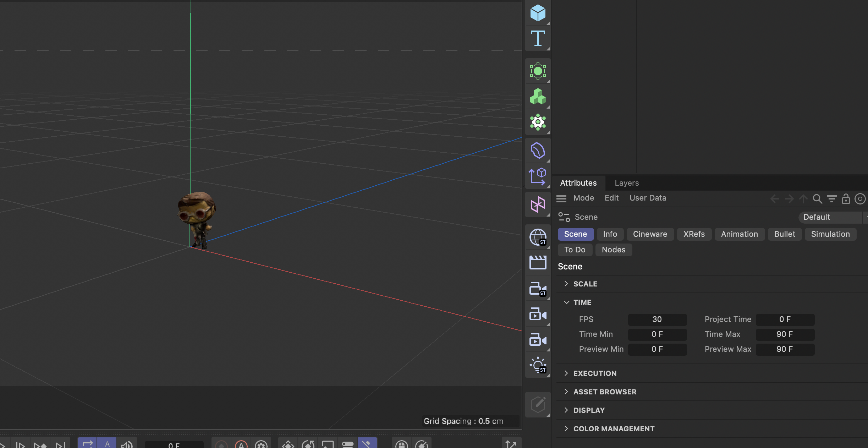Toggle the attribute manager lock

click(x=846, y=199)
